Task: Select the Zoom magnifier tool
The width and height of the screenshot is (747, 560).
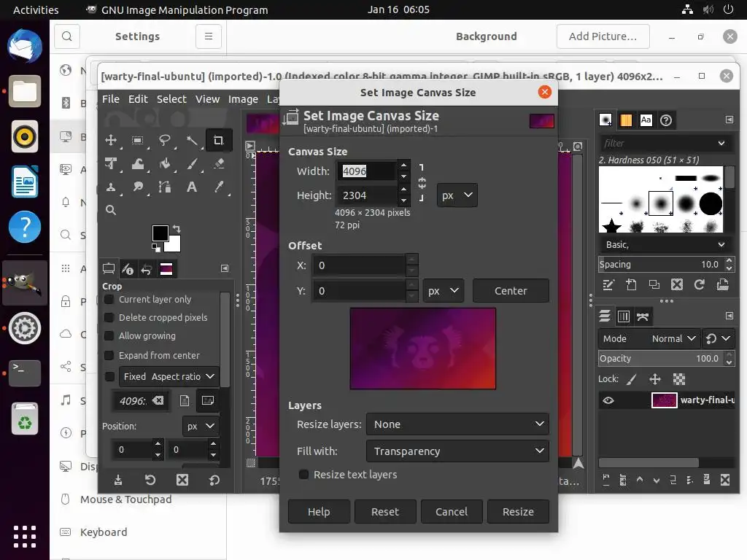Action: point(111,210)
